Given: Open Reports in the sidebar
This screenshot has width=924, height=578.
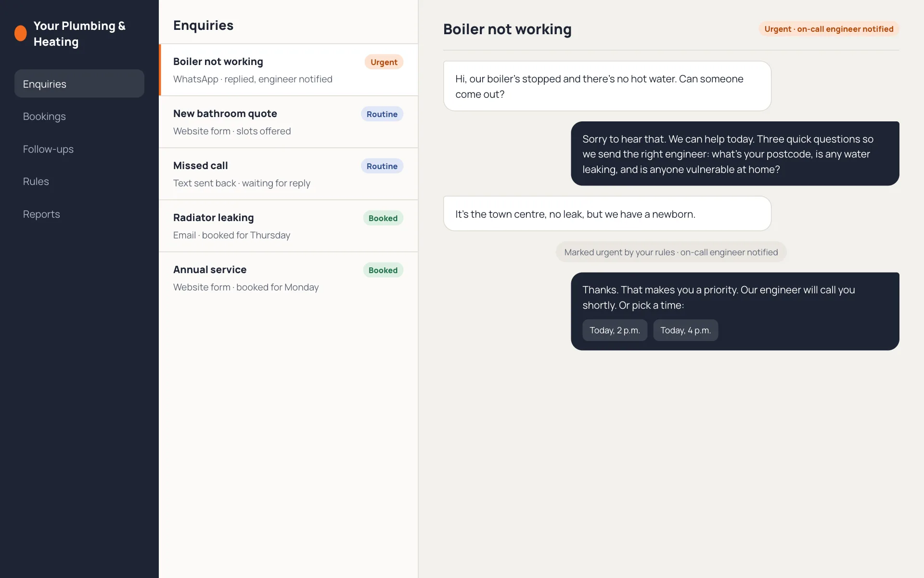Looking at the screenshot, I should click(79, 214).
